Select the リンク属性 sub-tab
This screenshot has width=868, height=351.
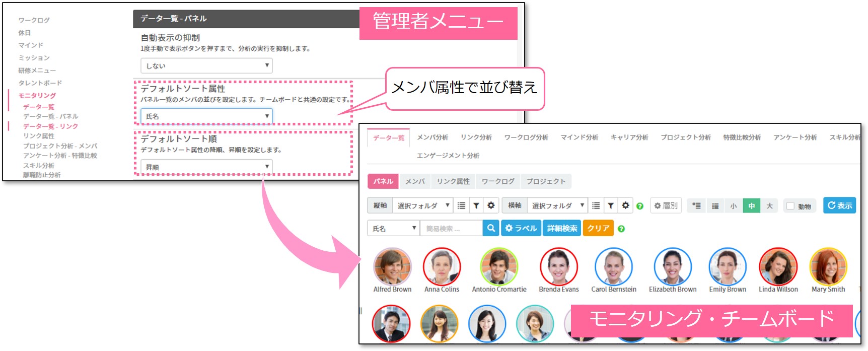coord(453,181)
